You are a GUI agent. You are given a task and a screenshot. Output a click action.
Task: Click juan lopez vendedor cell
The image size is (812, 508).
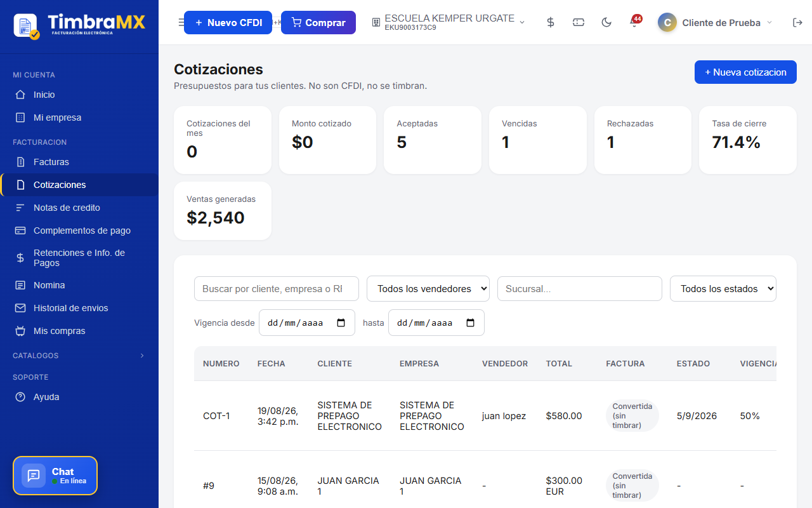tap(504, 416)
